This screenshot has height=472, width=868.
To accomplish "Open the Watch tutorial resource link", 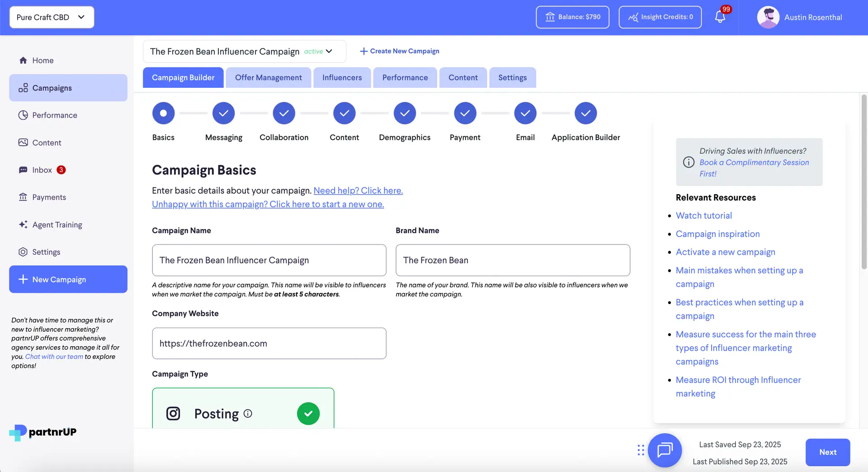I will click(x=703, y=215).
